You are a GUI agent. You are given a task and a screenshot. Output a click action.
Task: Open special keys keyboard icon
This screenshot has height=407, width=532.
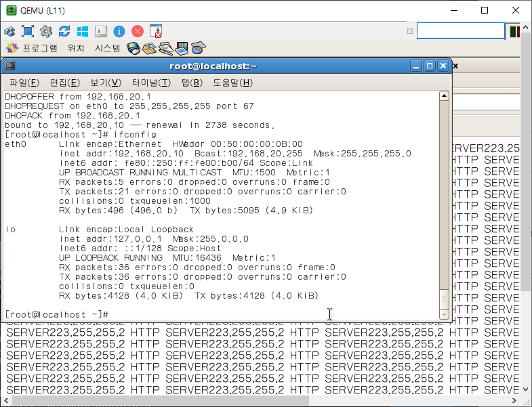pos(101,31)
